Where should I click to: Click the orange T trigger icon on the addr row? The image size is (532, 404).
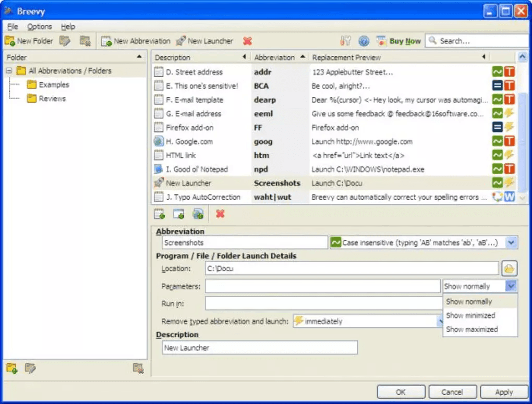[509, 72]
